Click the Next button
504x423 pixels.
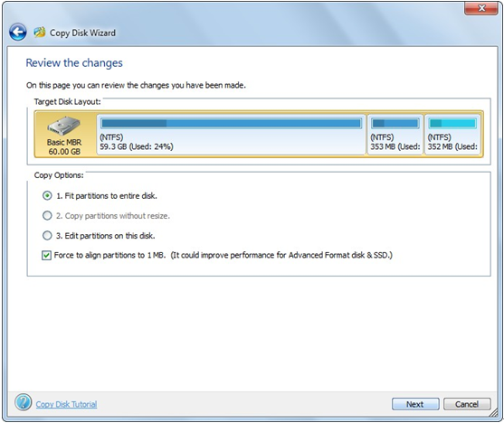point(415,404)
